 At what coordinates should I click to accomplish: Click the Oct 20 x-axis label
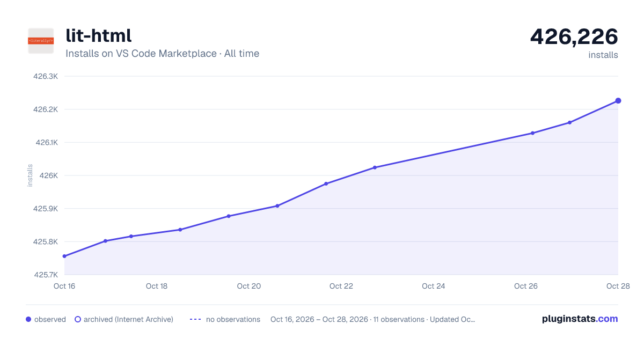[x=249, y=286]
